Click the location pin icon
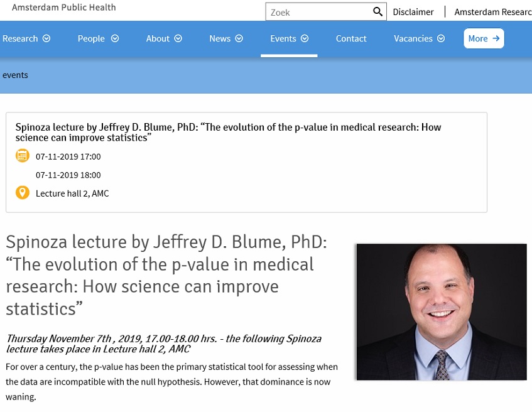The image size is (532, 412). [23, 193]
